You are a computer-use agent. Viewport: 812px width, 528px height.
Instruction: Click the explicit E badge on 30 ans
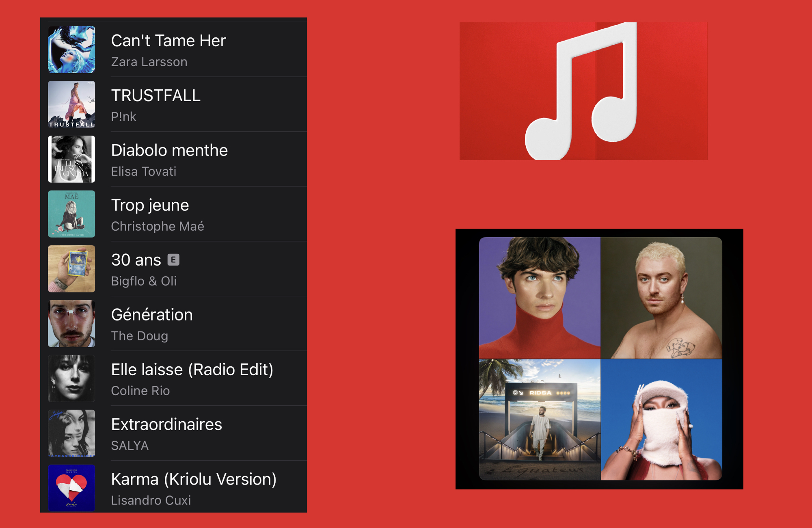click(x=173, y=260)
